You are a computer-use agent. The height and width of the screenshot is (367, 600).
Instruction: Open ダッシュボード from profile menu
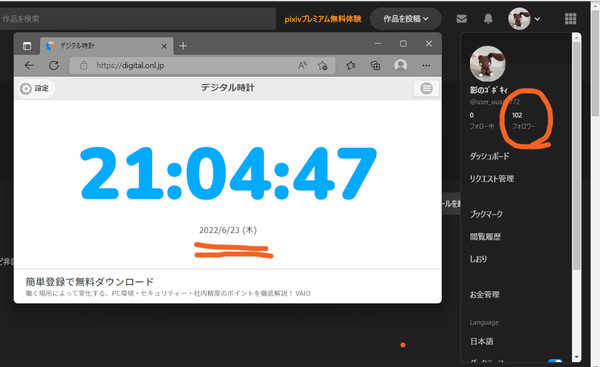point(489,156)
